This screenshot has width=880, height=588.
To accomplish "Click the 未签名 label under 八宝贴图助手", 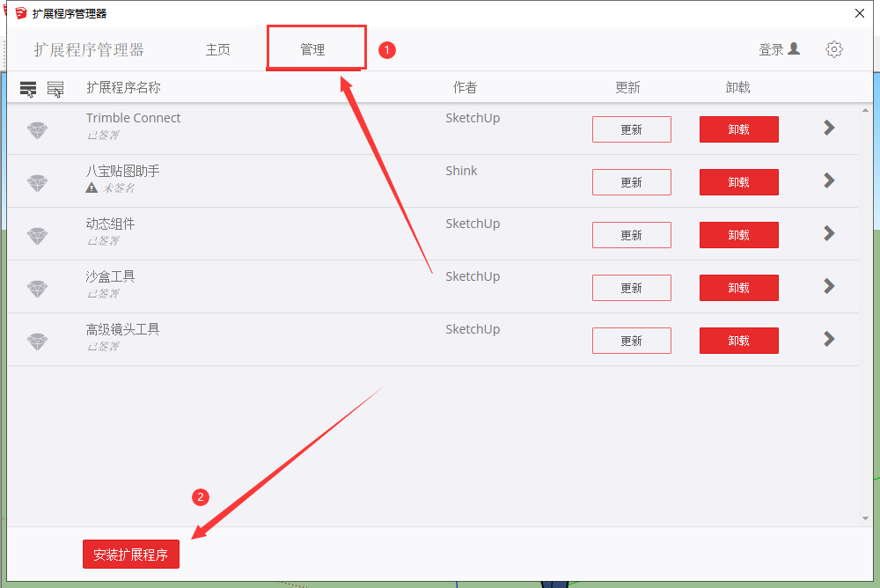I will (x=119, y=188).
